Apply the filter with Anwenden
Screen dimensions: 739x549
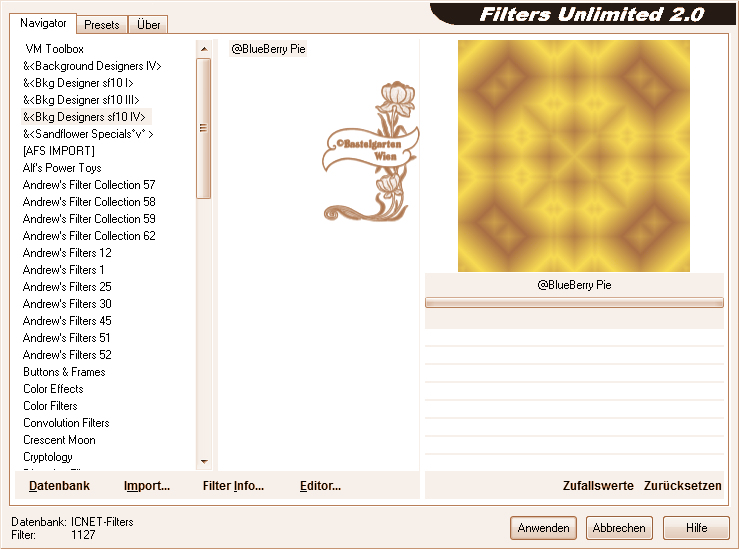(x=543, y=528)
